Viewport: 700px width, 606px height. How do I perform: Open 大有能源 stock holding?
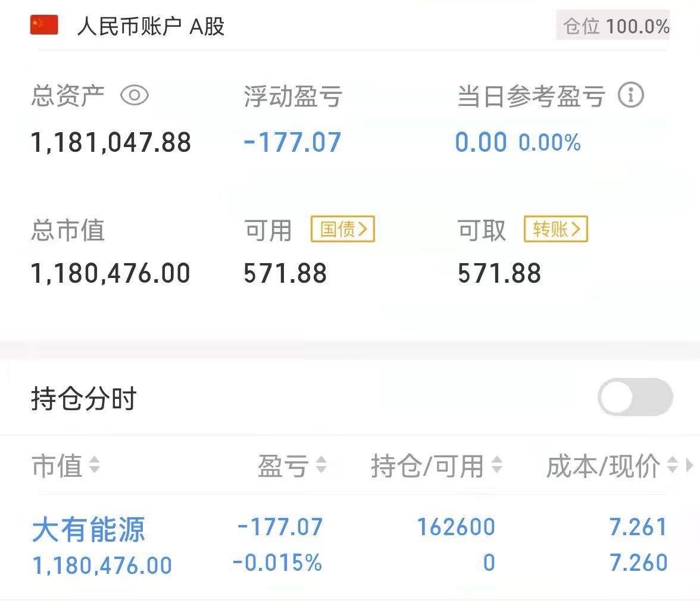pyautogui.click(x=88, y=529)
